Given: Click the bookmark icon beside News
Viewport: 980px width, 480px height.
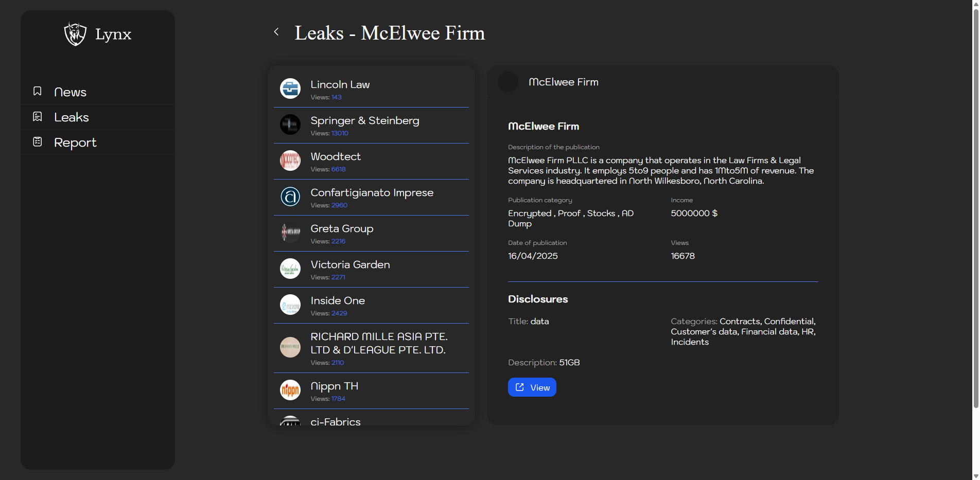Looking at the screenshot, I should click(38, 92).
